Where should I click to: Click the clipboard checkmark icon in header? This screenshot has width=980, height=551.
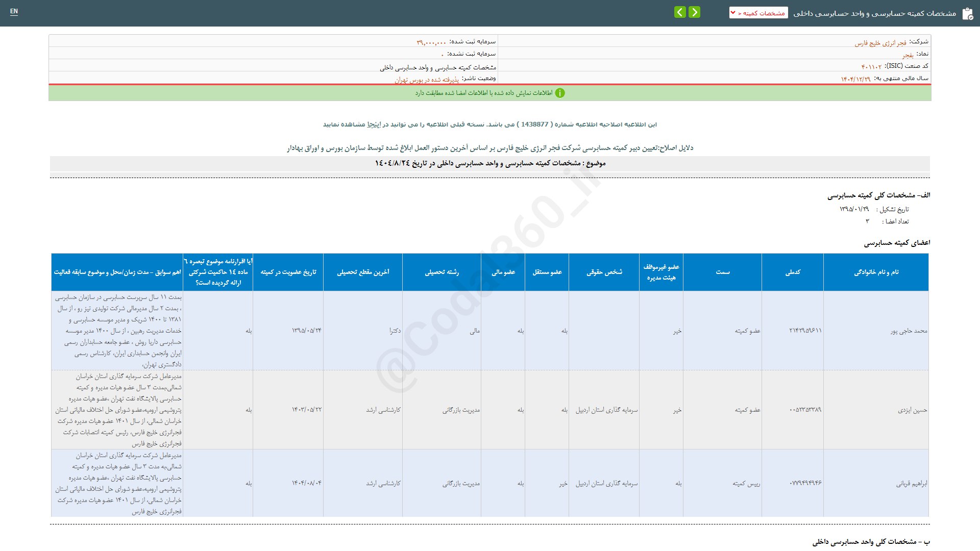point(967,14)
